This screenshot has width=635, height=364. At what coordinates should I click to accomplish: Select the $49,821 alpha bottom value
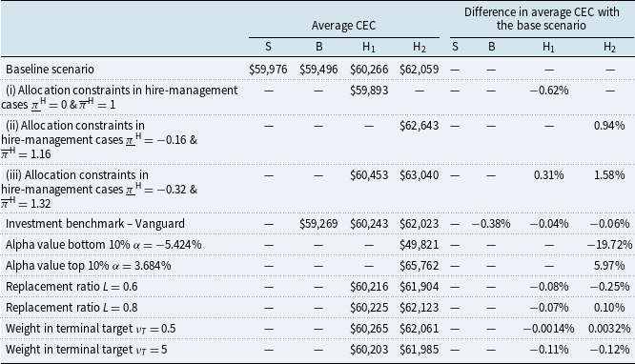click(420, 245)
